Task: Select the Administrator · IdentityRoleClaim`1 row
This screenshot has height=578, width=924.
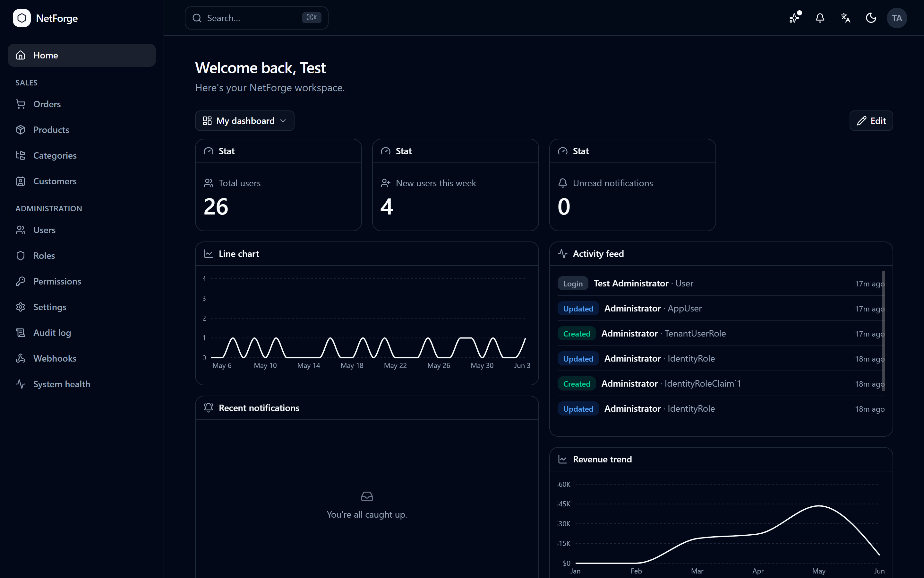Action: pyautogui.click(x=721, y=383)
